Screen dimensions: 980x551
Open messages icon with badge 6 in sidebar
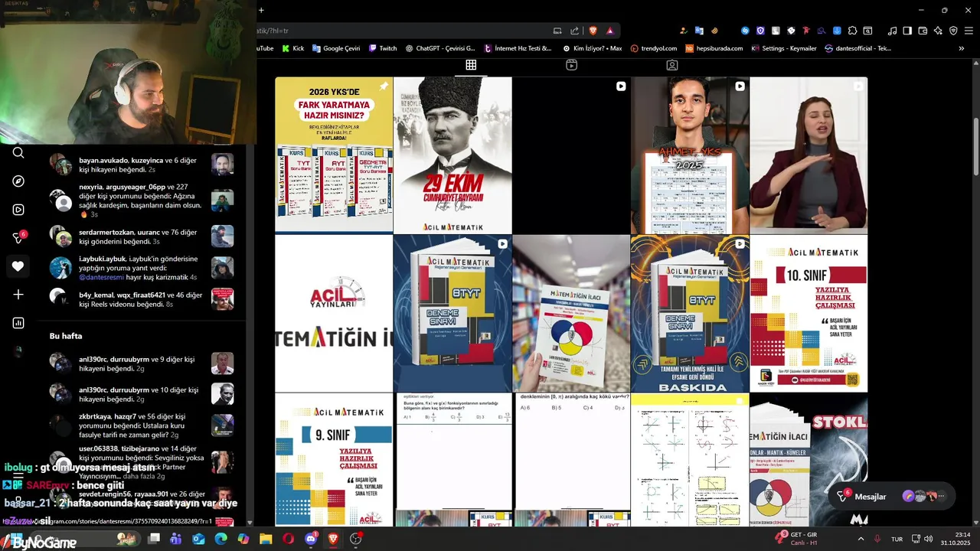click(19, 238)
